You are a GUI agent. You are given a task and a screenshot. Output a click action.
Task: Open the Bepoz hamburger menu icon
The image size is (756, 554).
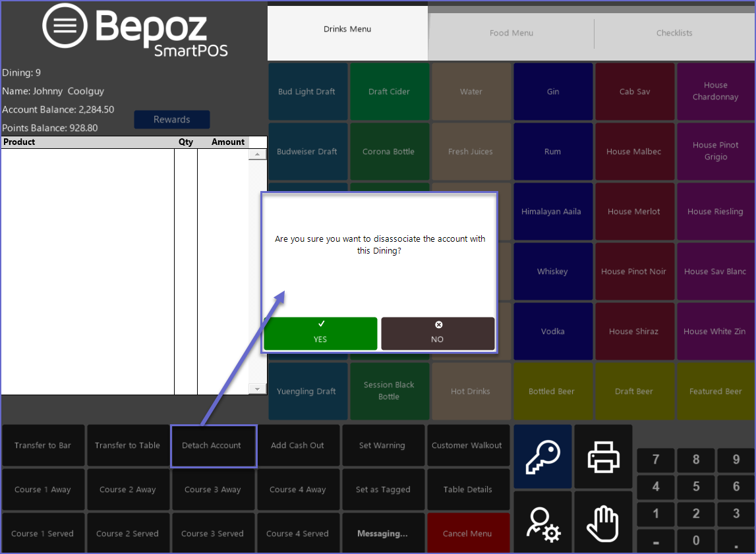[65, 26]
